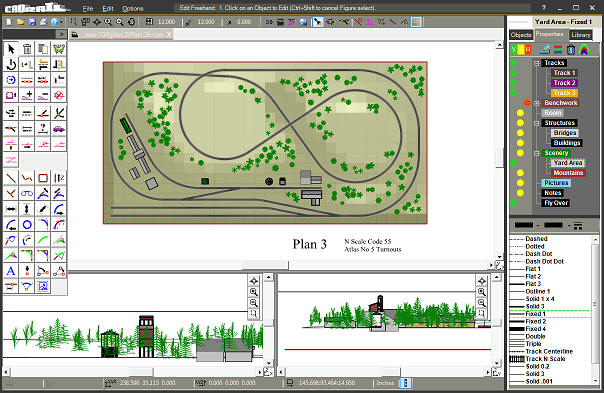
Task: Select the butterfly mirror tool
Action: [59, 49]
